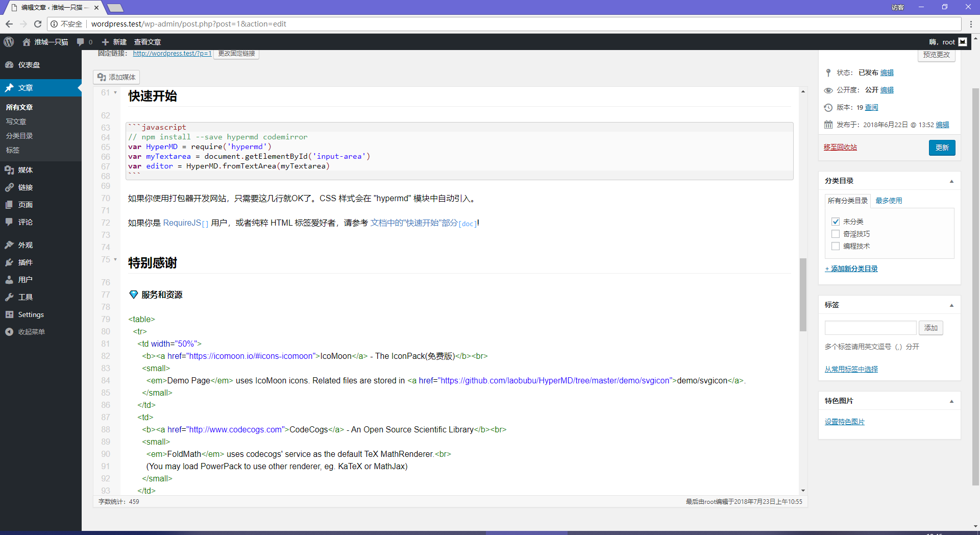The height and width of the screenshot is (535, 980).
Task: Open 外观 appearance menu in sidebar
Action: pyautogui.click(x=25, y=245)
